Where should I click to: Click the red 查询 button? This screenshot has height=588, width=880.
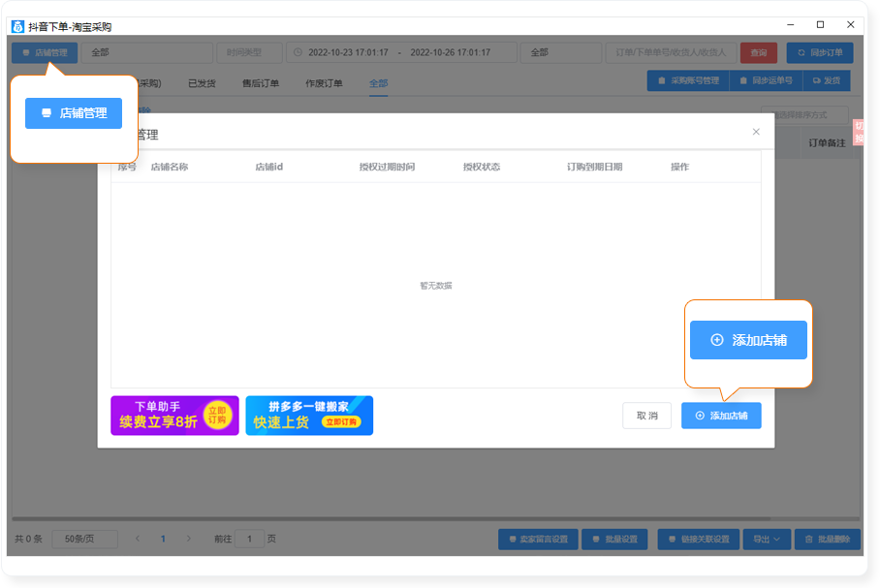click(759, 52)
